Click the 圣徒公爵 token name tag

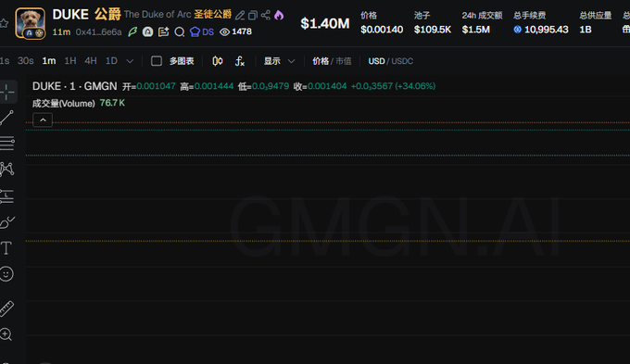[x=212, y=15]
